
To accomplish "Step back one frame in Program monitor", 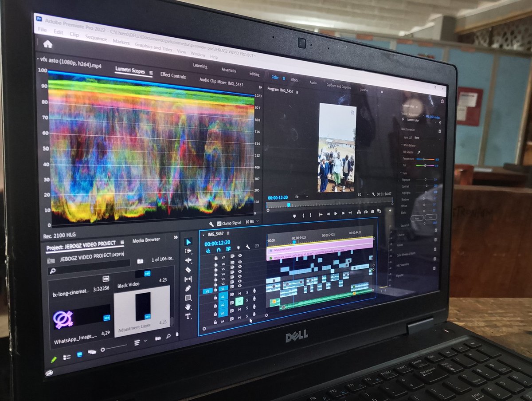I will pyautogui.click(x=329, y=214).
